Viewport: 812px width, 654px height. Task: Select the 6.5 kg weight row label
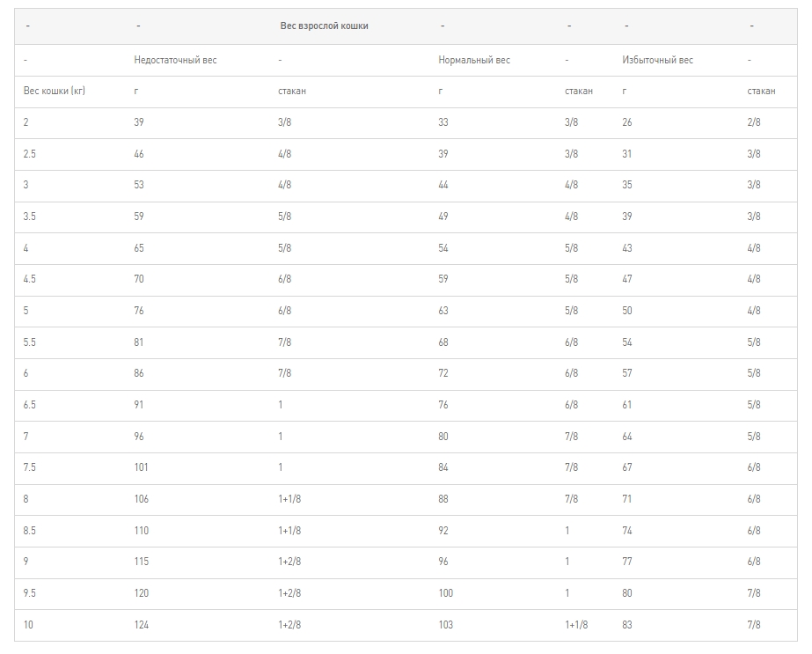point(30,405)
